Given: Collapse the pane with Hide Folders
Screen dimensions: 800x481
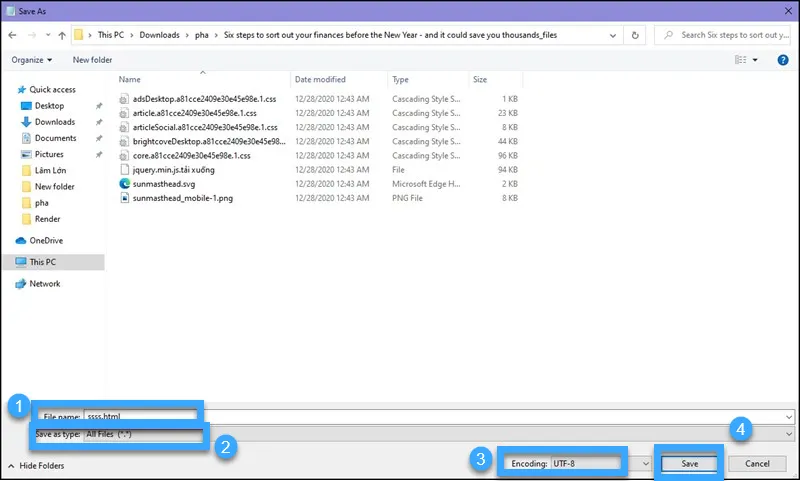Looking at the screenshot, I should [36, 466].
